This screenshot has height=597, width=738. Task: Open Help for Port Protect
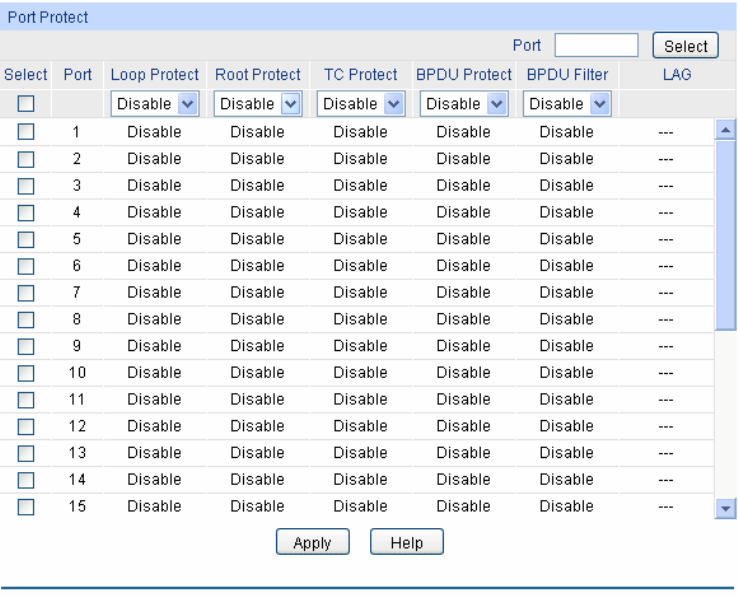click(407, 542)
